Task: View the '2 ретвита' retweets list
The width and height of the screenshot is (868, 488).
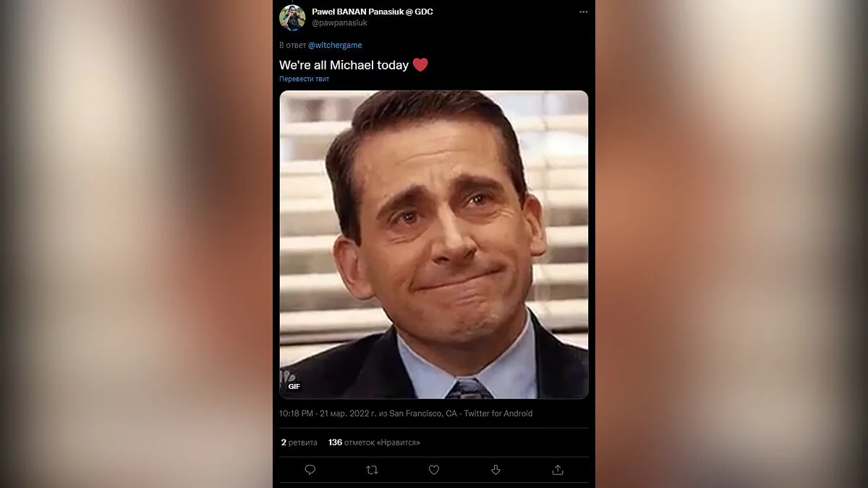Action: tap(299, 442)
